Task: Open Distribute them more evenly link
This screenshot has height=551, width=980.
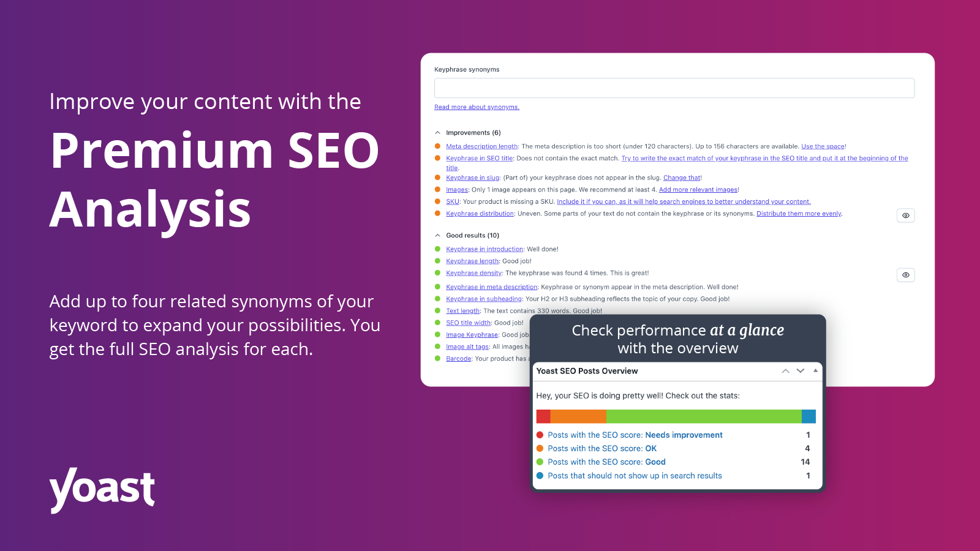Action: (x=799, y=213)
